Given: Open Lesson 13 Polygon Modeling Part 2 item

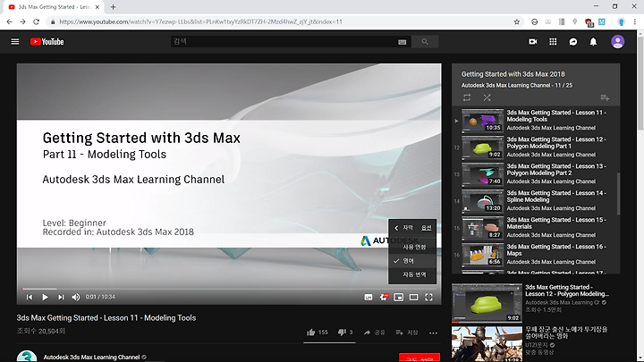Looking at the screenshot, I should pos(536,174).
